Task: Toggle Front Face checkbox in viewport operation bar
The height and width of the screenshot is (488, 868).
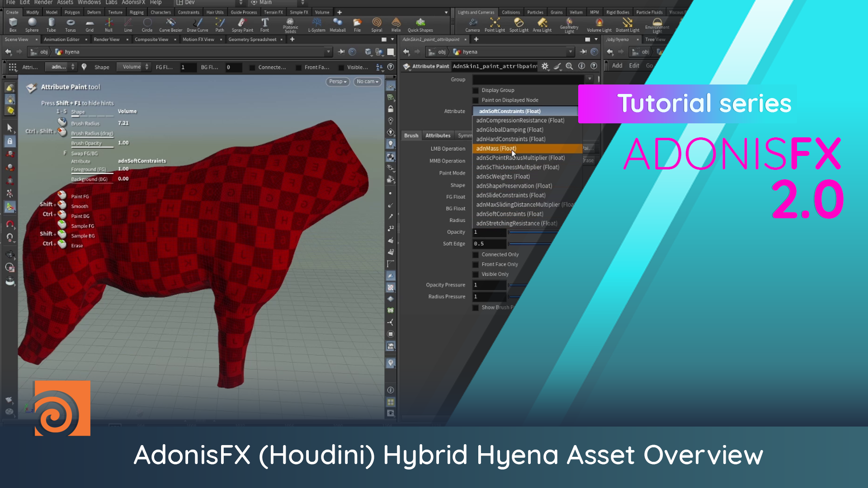Action: click(x=298, y=67)
